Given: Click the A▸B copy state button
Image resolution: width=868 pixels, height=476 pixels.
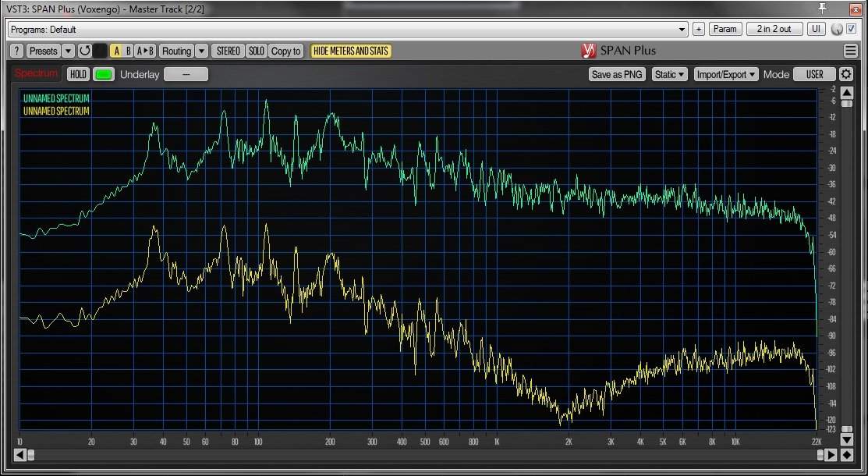Looking at the screenshot, I should 145,51.
